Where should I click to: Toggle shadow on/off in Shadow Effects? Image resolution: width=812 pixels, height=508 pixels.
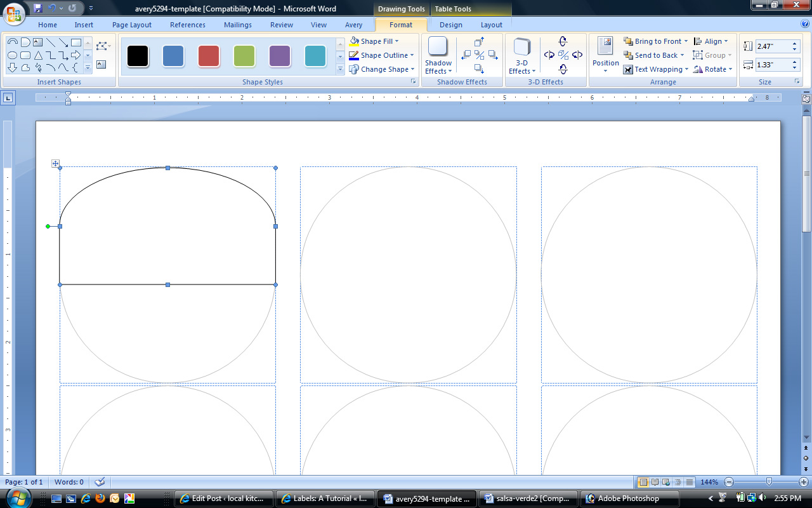pyautogui.click(x=479, y=55)
